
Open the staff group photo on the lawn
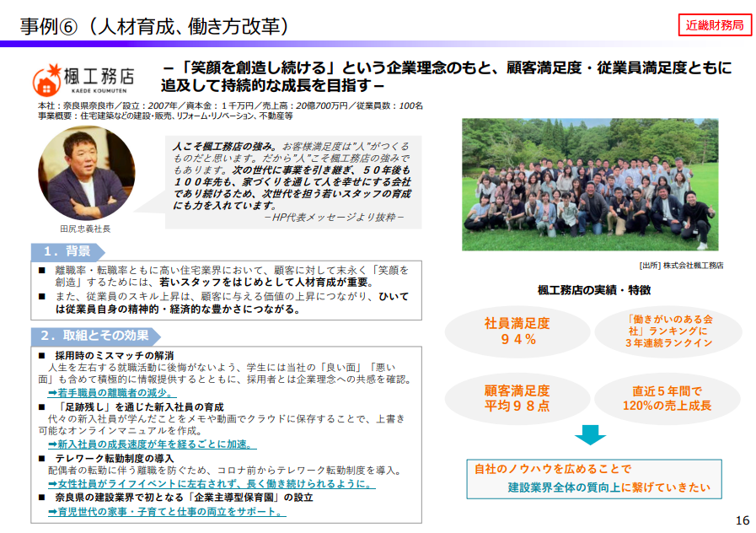pos(590,184)
